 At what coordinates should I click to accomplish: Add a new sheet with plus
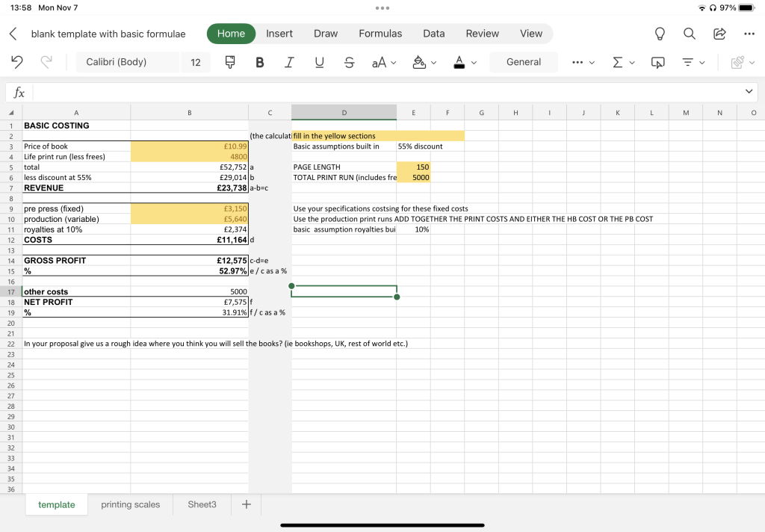point(247,504)
